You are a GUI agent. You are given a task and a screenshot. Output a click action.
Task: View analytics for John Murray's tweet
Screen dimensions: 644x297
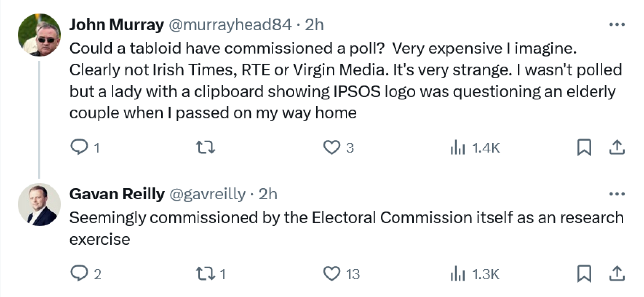point(456,148)
